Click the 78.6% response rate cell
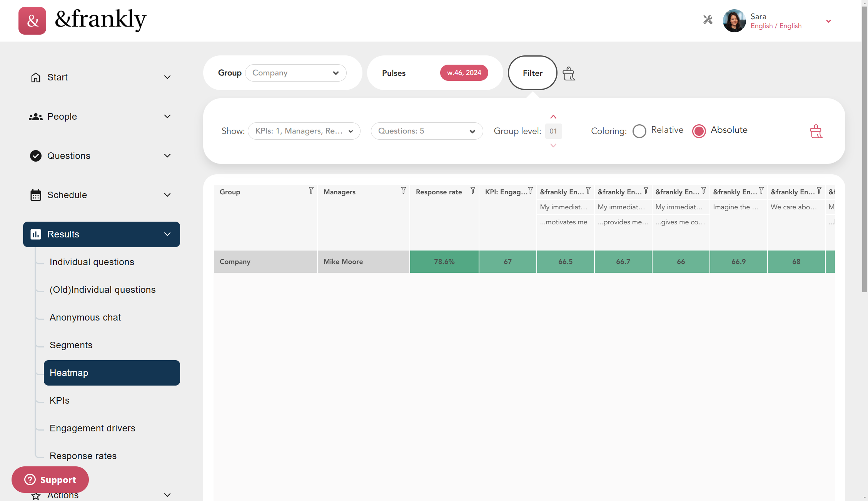868x501 pixels. [444, 262]
